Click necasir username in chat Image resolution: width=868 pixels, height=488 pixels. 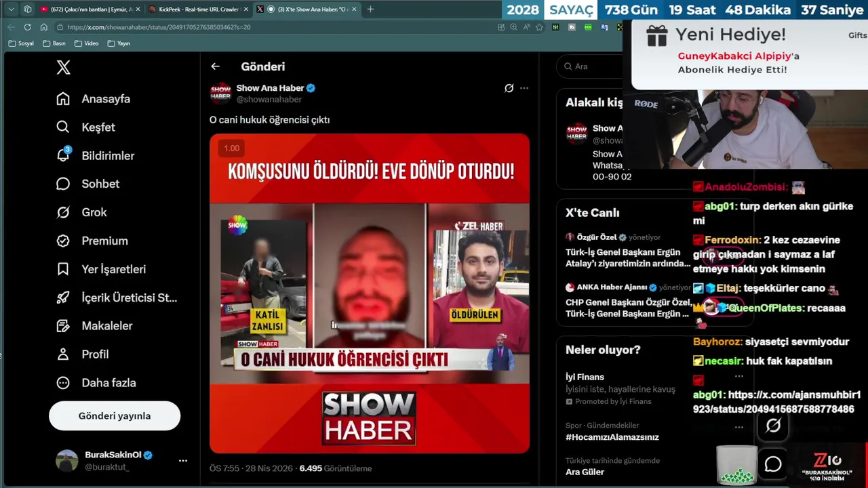click(722, 361)
